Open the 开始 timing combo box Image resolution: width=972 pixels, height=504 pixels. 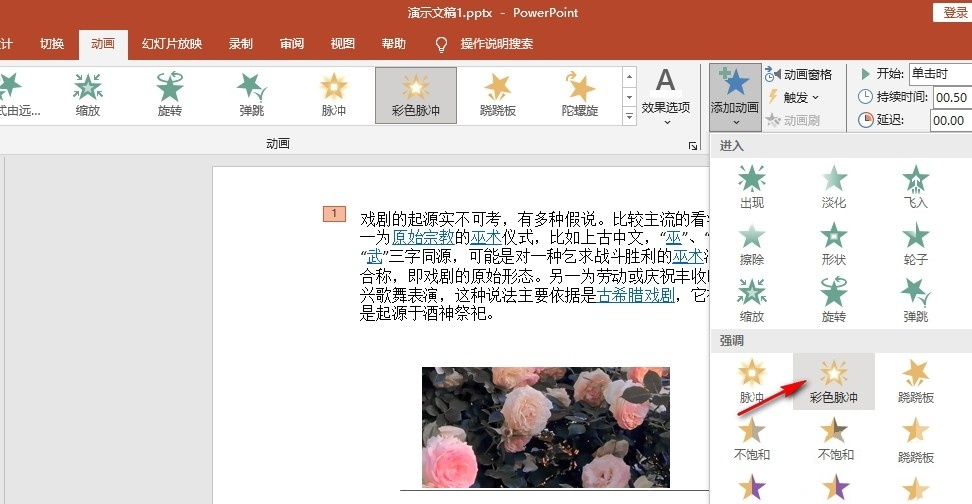tap(939, 74)
